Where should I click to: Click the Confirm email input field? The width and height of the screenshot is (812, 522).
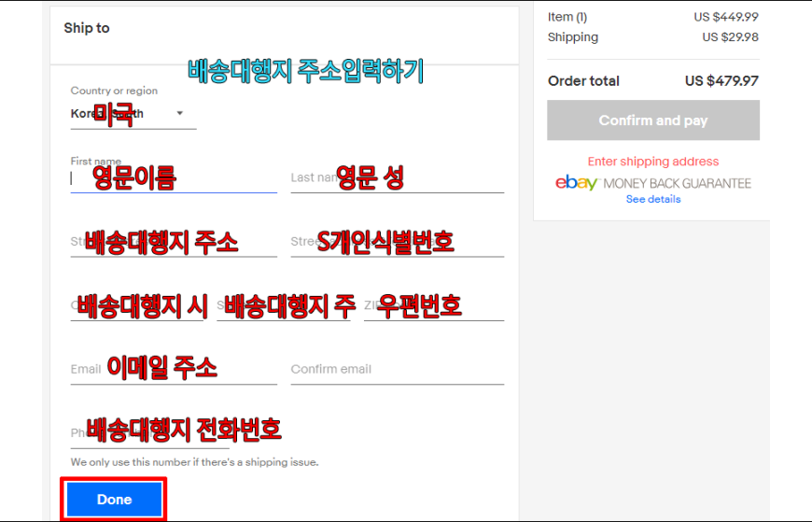[398, 370]
